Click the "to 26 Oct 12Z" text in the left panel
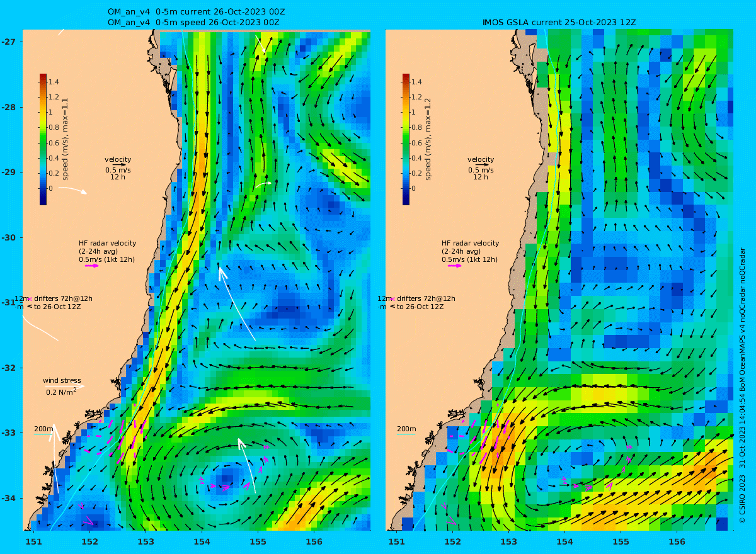The image size is (756, 554). 58,307
